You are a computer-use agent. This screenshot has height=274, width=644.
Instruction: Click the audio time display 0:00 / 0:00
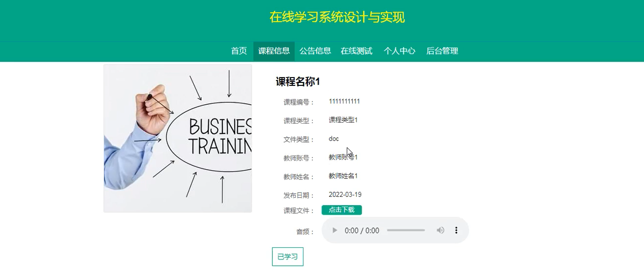click(362, 231)
